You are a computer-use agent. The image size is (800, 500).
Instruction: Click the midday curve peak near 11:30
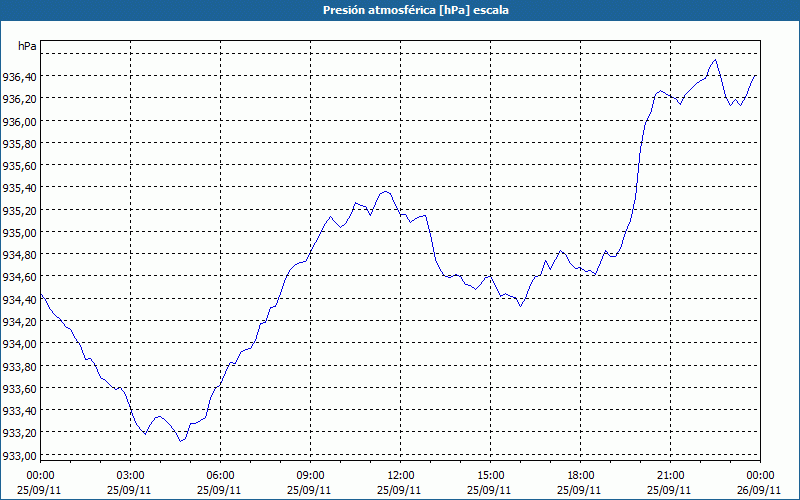[385, 192]
